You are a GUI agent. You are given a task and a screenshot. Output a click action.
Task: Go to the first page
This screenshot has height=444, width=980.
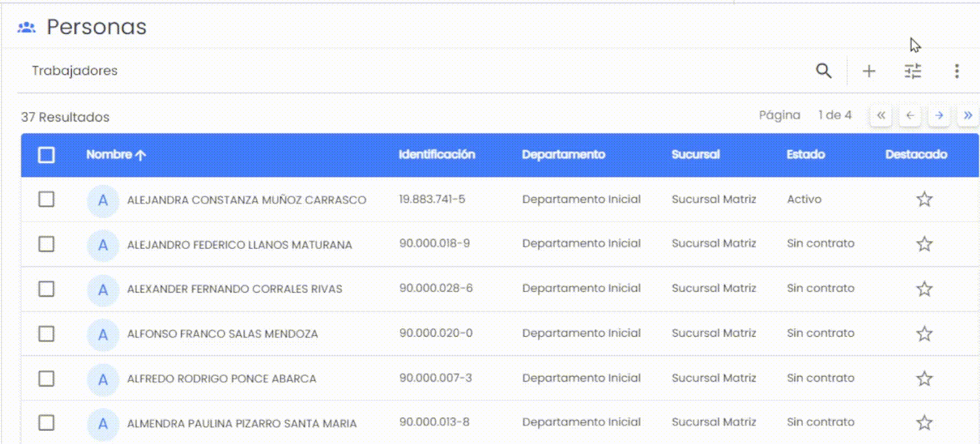(881, 116)
